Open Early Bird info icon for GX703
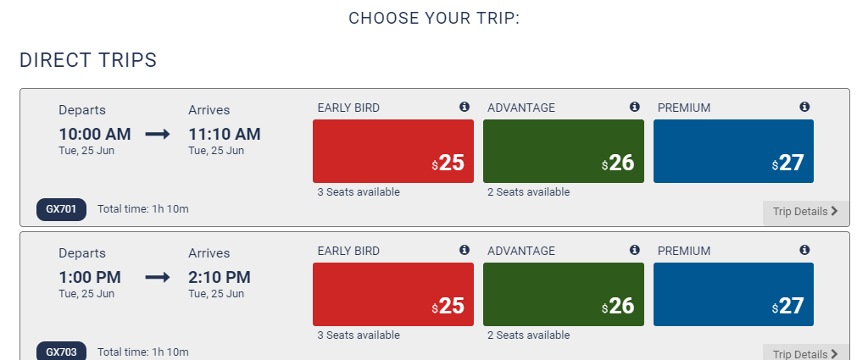The width and height of the screenshot is (868, 360). click(465, 250)
